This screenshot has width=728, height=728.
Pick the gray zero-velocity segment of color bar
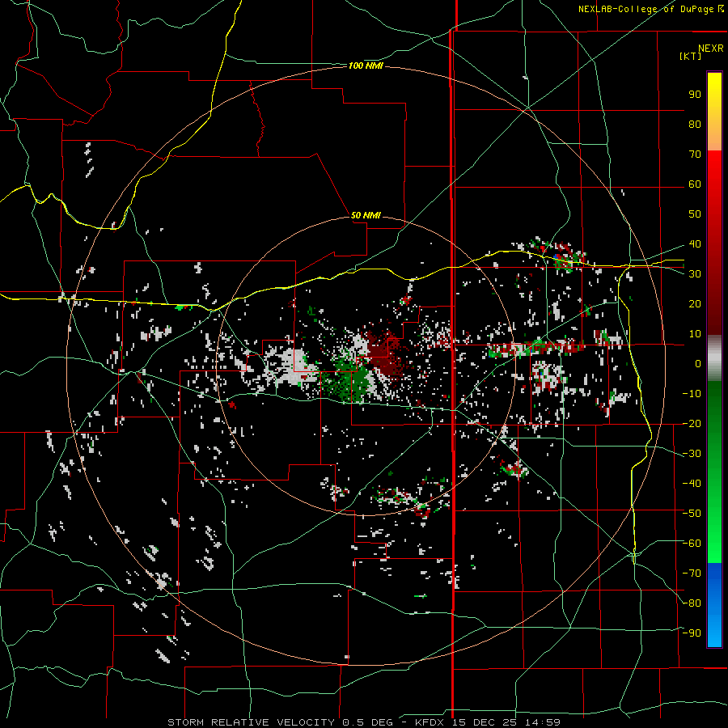714,358
